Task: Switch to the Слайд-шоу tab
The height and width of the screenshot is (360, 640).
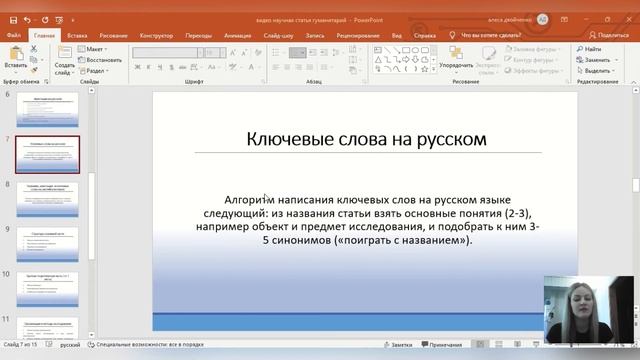Action: [x=278, y=36]
